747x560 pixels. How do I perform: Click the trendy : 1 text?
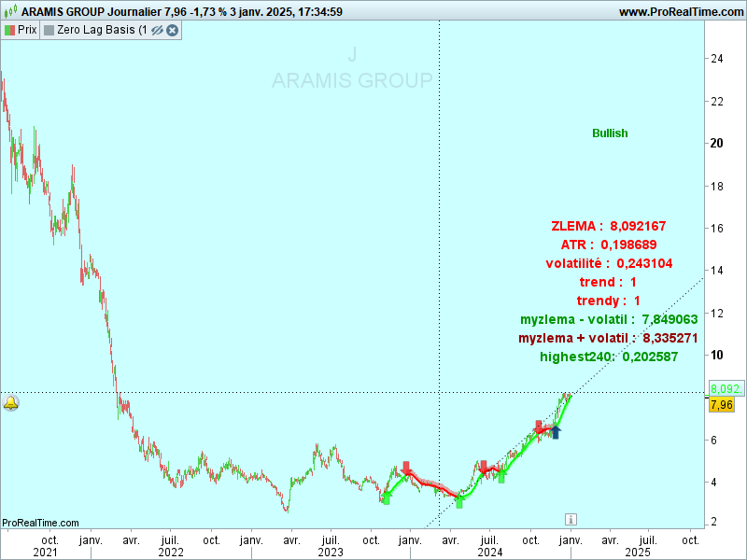point(609,301)
